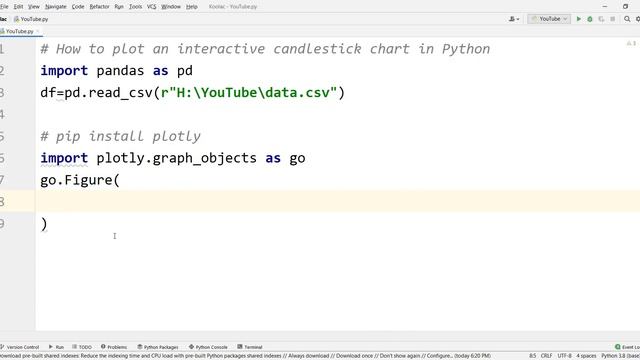Viewport: 640px width, 360px height.
Task: Open the File menu
Action: click(x=4, y=7)
